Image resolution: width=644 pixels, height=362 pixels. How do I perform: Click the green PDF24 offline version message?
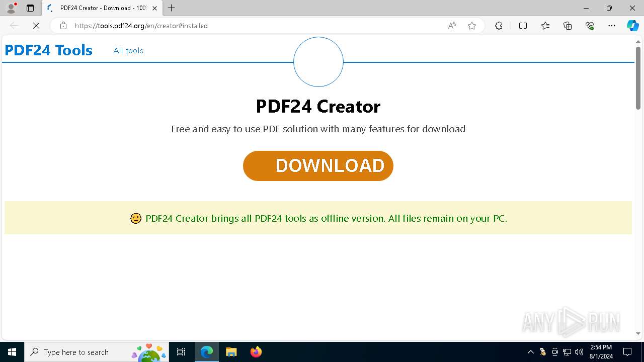[x=326, y=218]
